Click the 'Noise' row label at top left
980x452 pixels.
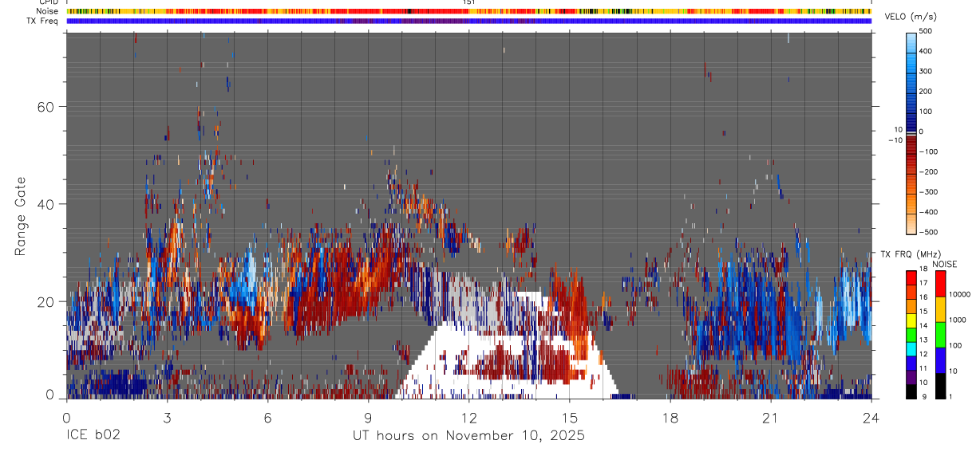[47, 11]
